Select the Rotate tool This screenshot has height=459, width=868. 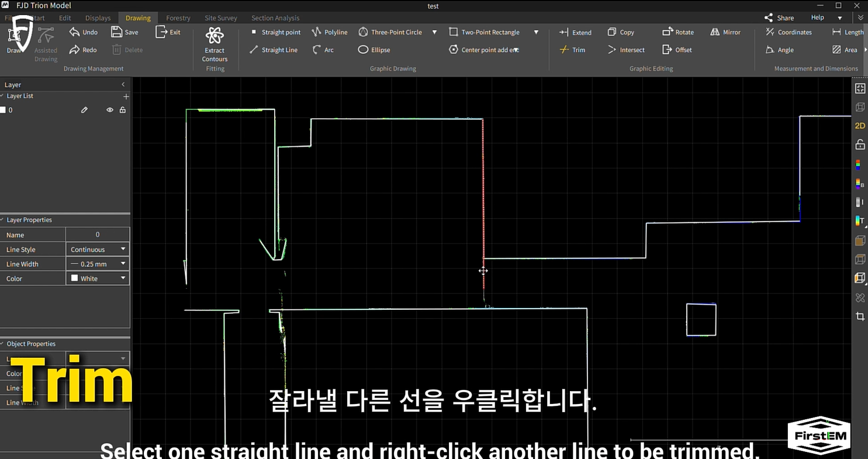(678, 32)
